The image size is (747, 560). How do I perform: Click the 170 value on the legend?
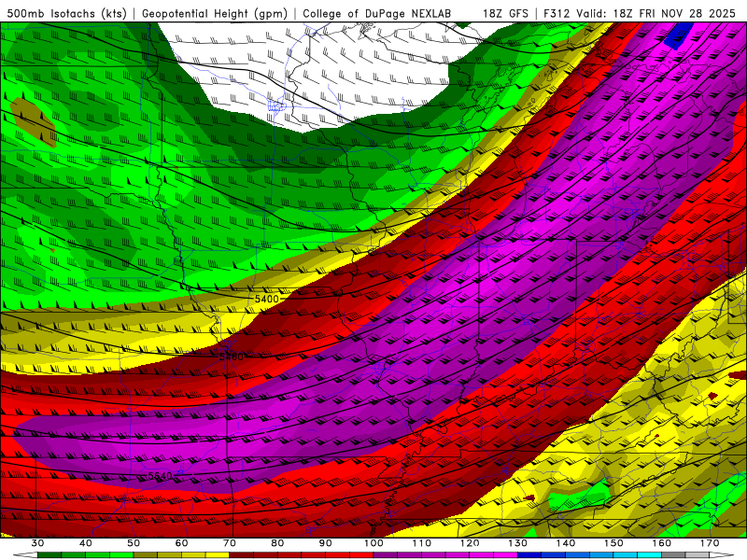(710, 543)
